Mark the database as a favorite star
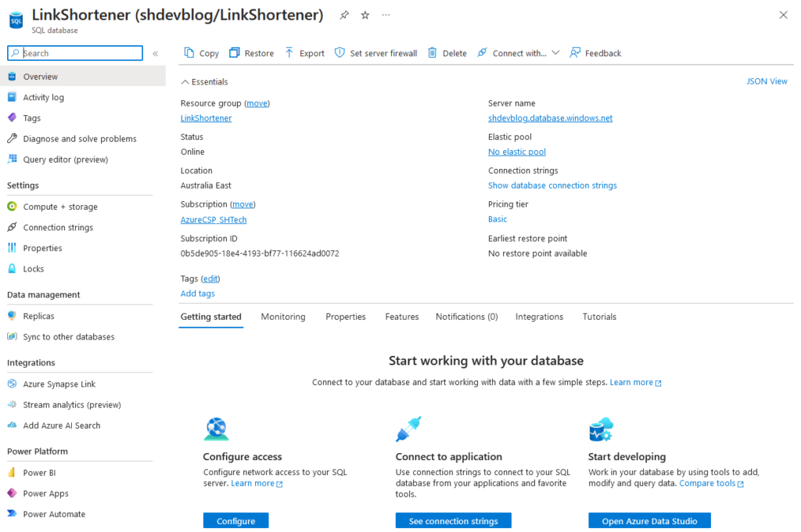This screenshot has height=532, width=801. (x=364, y=14)
